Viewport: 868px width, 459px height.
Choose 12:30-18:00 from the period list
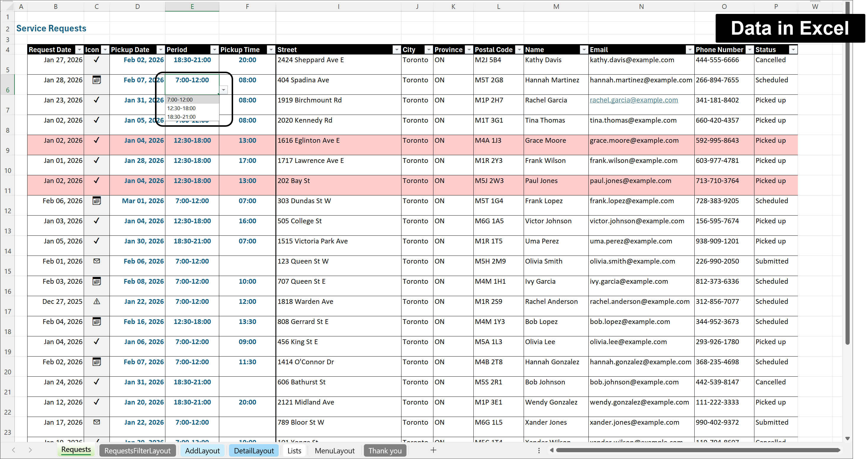[182, 108]
